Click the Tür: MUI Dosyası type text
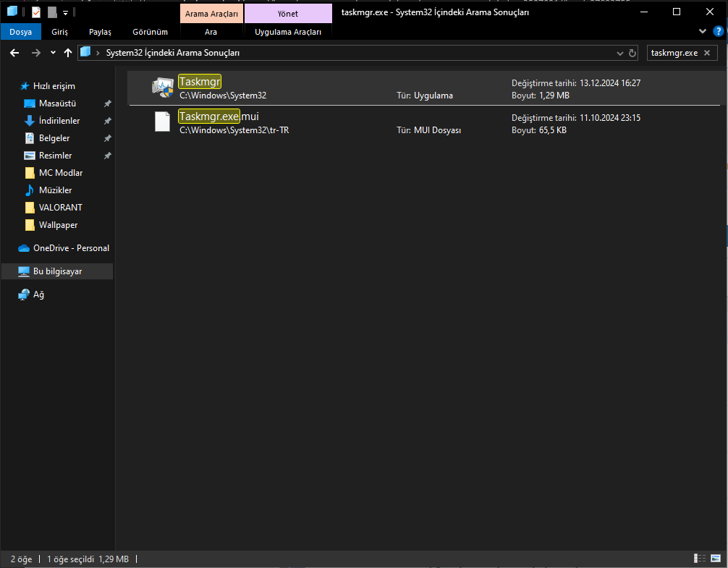This screenshot has width=728, height=568. [x=428, y=130]
